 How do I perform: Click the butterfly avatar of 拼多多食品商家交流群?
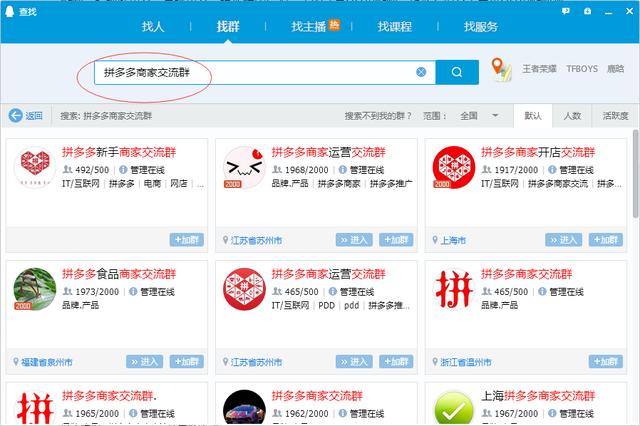tap(35, 288)
